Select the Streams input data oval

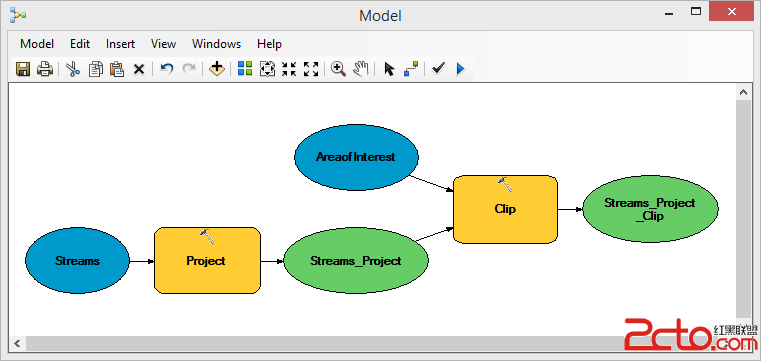click(x=77, y=261)
